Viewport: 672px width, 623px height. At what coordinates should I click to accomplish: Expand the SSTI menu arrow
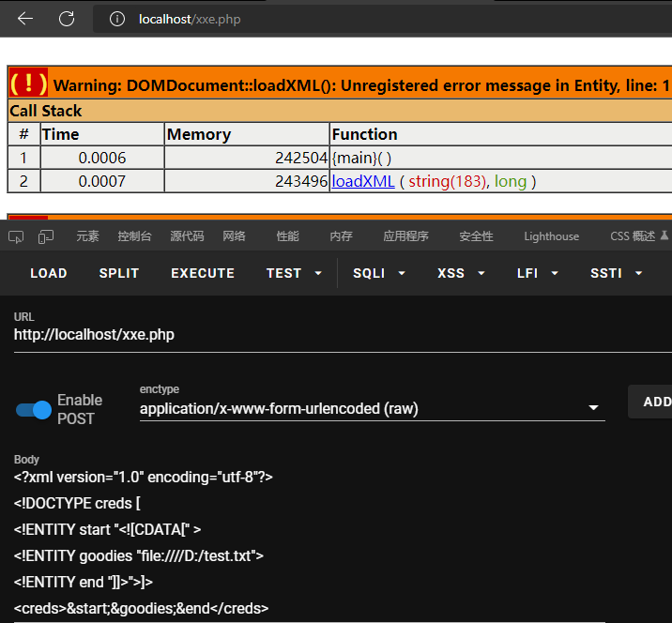[638, 273]
